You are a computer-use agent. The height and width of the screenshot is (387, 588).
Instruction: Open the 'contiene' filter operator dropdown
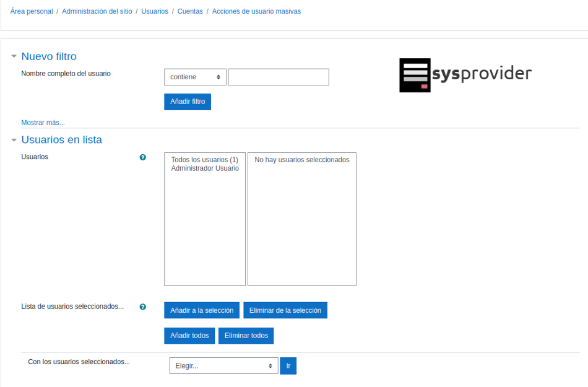tap(195, 77)
